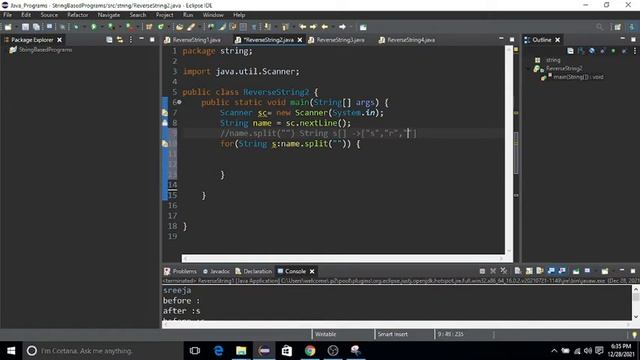Image resolution: width=640 pixels, height=360 pixels.
Task: Click the Save toolbar icon
Action: point(25,27)
